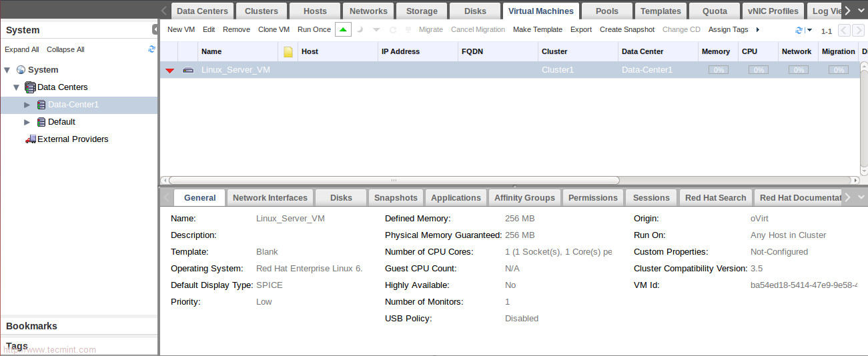Click the refresh icon in the VM toolbar

(799, 30)
